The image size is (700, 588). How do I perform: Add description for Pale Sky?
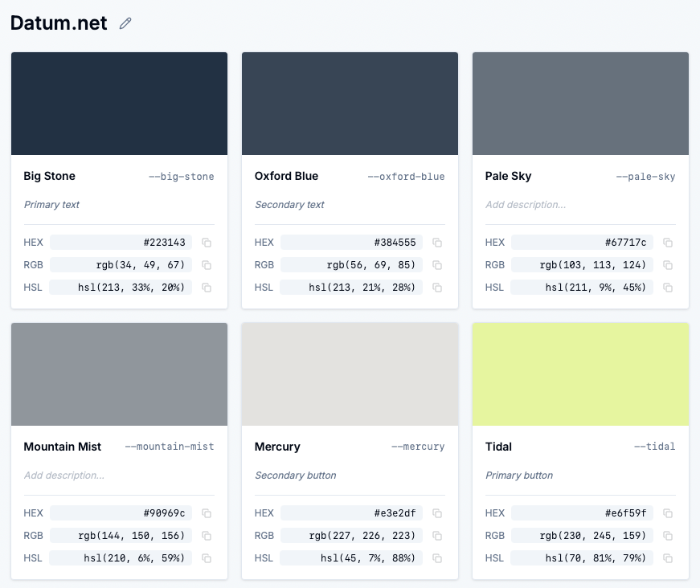[526, 205]
